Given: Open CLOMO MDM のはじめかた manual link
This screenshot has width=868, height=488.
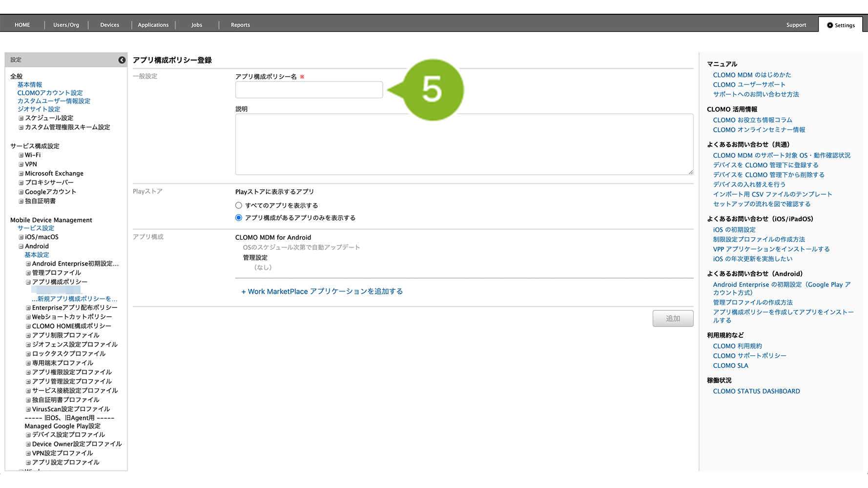Looking at the screenshot, I should tap(752, 75).
